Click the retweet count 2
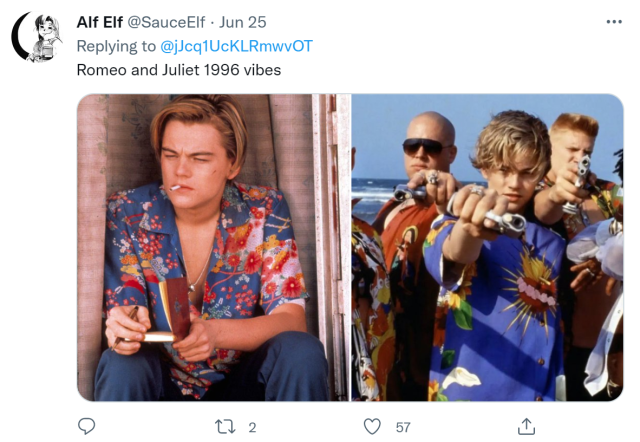Image resolution: width=640 pixels, height=442 pixels. pos(252,427)
